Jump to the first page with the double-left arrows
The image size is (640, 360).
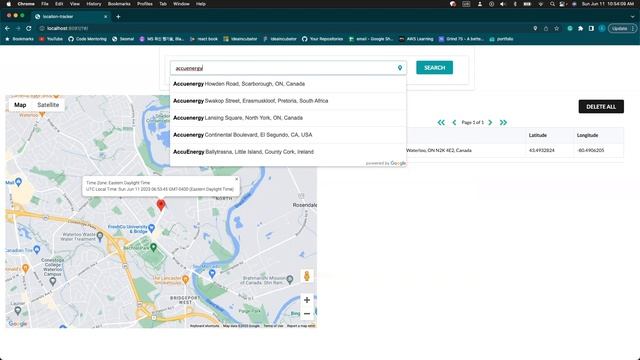click(x=441, y=122)
